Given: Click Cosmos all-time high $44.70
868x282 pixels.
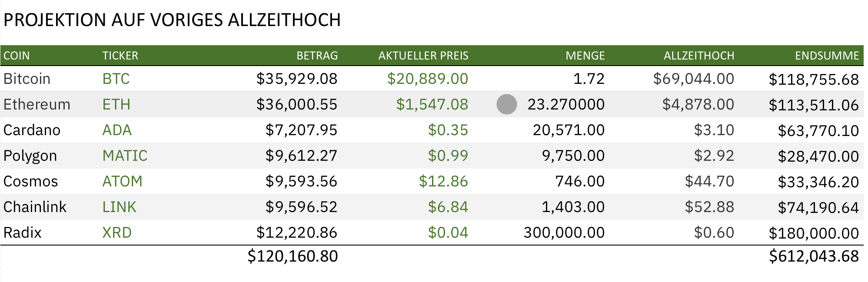Looking at the screenshot, I should [x=709, y=181].
